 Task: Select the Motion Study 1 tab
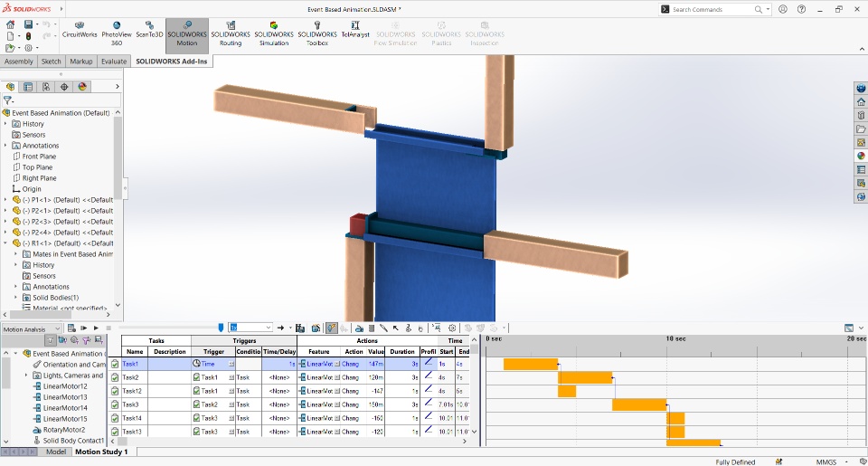101,452
